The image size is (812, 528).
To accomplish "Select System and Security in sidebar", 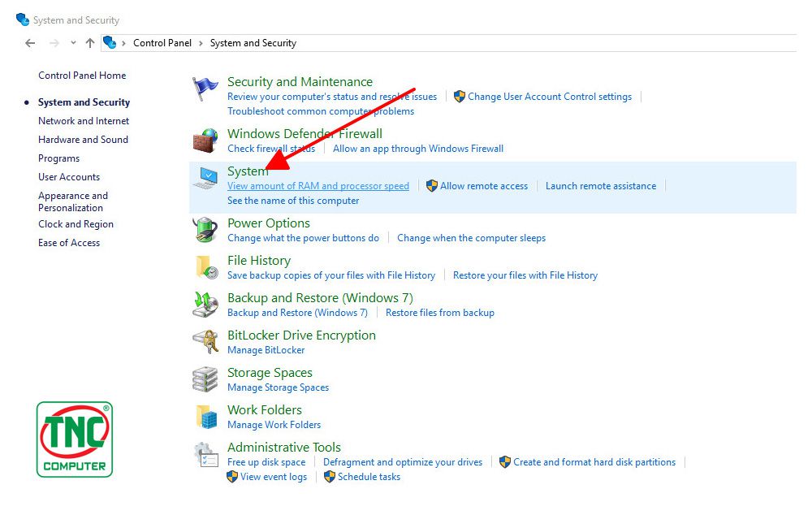I will (x=84, y=102).
